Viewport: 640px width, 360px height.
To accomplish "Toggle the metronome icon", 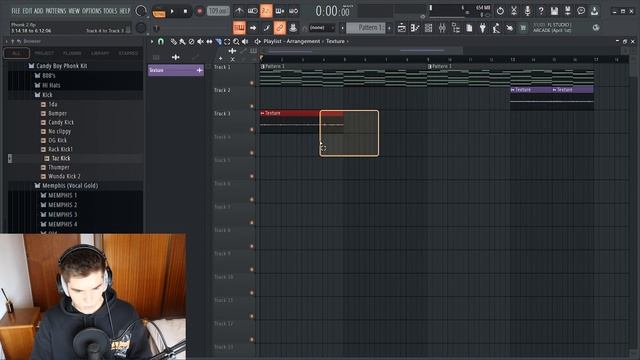I will point(239,11).
